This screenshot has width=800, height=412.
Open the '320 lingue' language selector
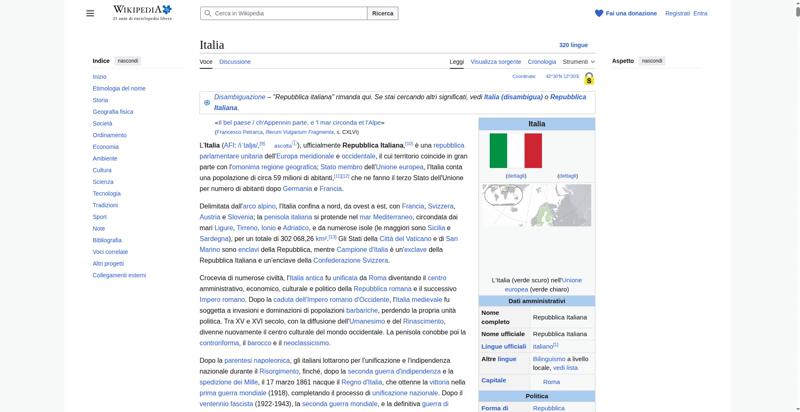tap(573, 45)
